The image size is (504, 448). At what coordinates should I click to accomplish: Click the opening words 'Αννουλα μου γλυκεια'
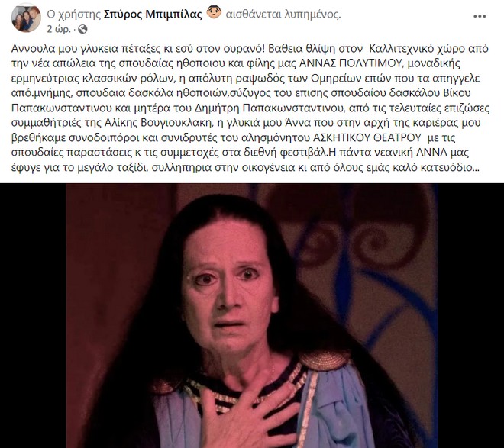59,49
